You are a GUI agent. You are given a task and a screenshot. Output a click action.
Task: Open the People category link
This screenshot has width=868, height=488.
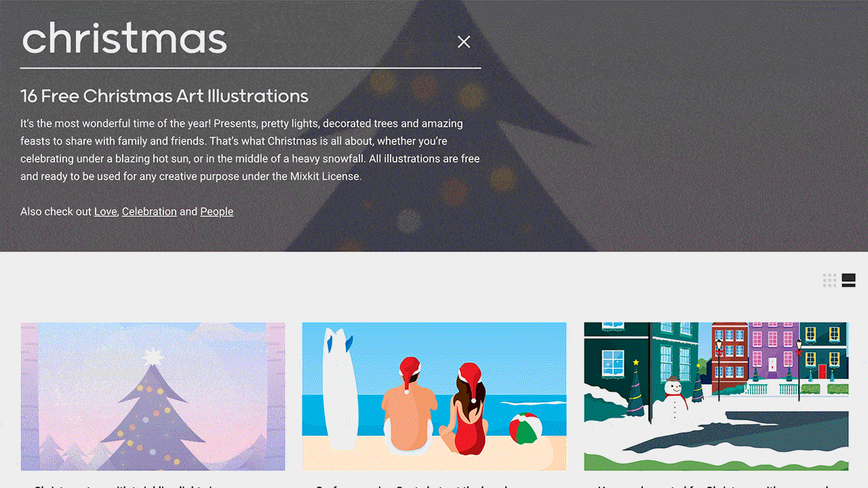coord(217,211)
